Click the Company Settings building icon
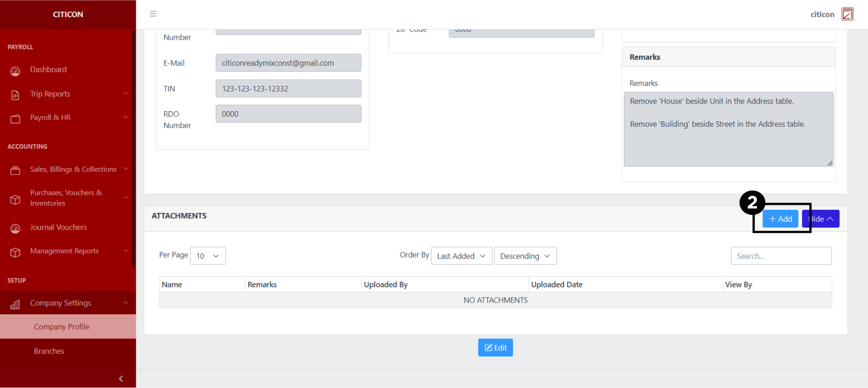This screenshot has height=388, width=868. pyautogui.click(x=15, y=304)
